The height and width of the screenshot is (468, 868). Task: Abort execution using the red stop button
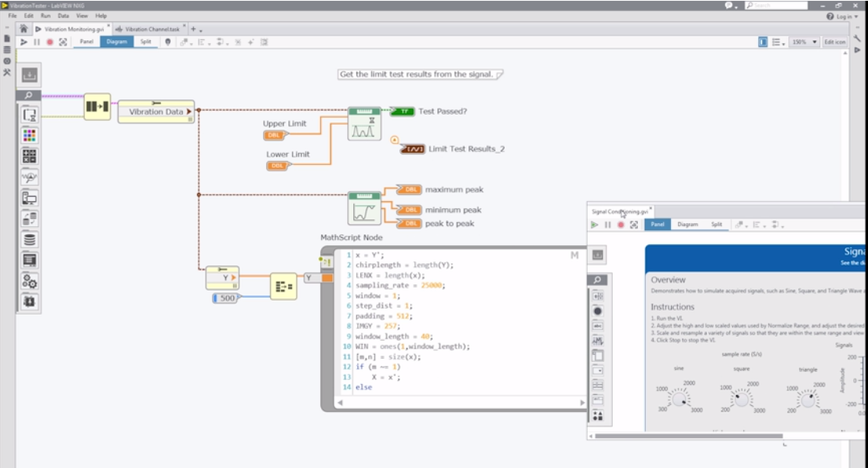point(49,42)
